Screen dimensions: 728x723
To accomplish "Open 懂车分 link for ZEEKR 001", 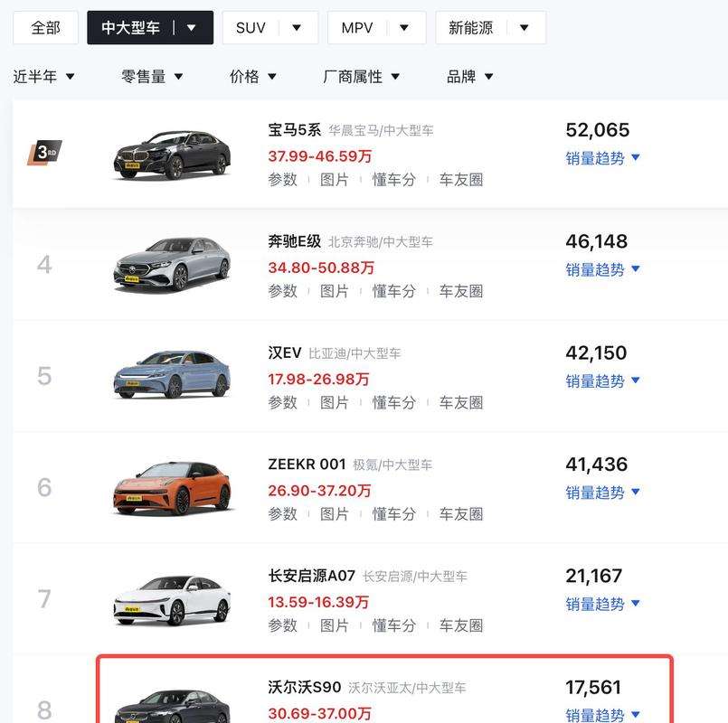I will 393,514.
